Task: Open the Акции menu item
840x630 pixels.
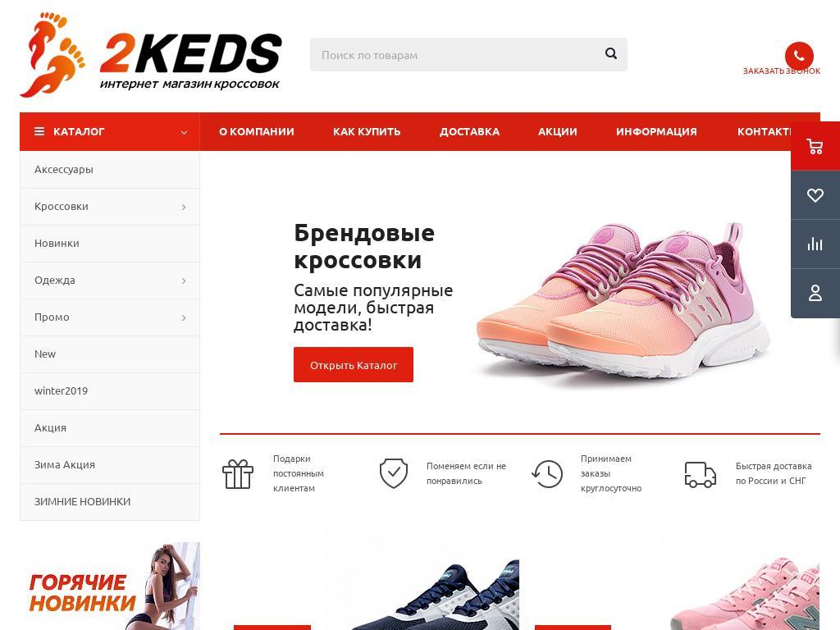Action: click(557, 132)
